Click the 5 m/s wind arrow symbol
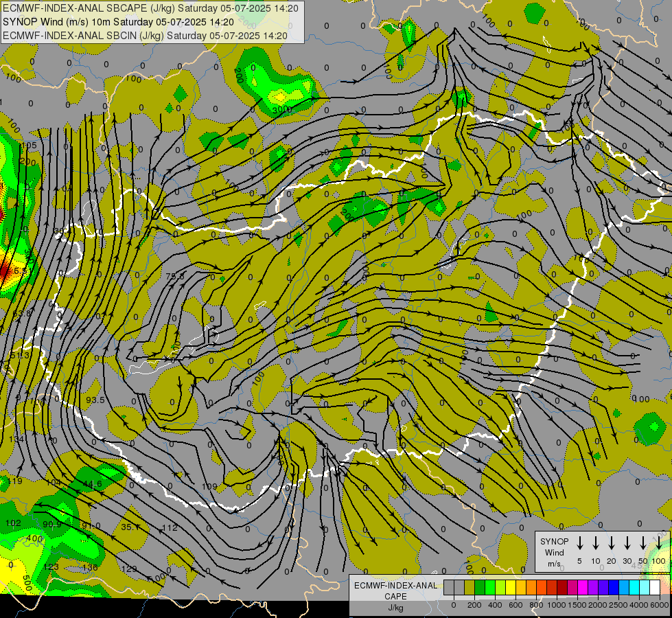 (x=579, y=543)
